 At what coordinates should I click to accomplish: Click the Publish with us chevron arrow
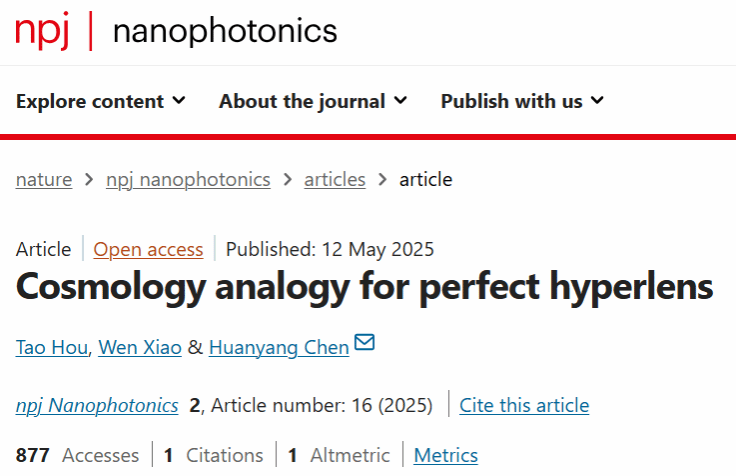click(x=597, y=100)
